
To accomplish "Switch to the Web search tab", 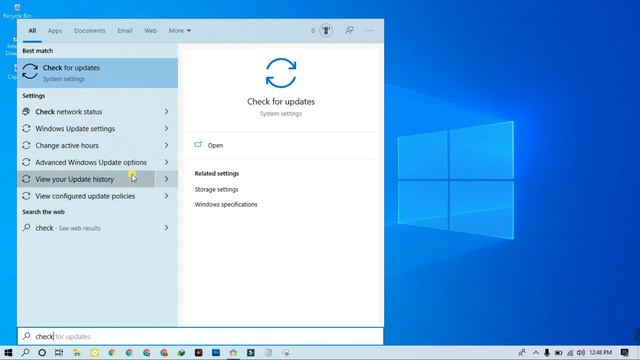I will [x=150, y=31].
